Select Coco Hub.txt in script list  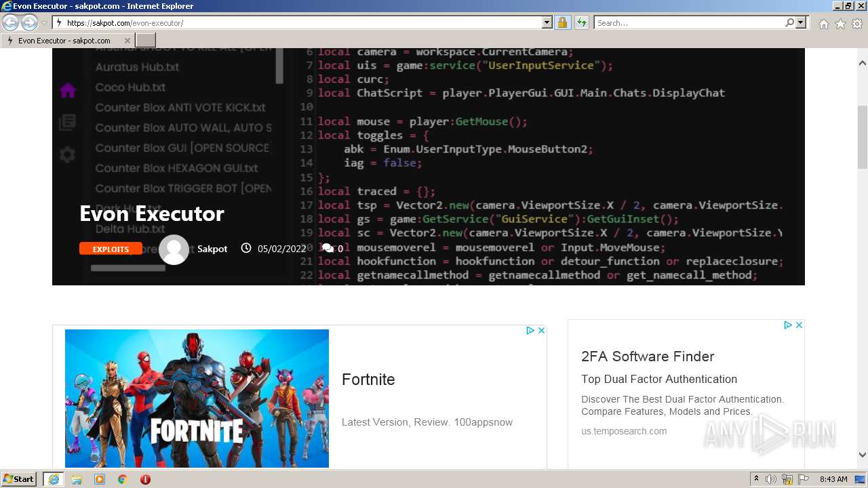click(x=130, y=87)
